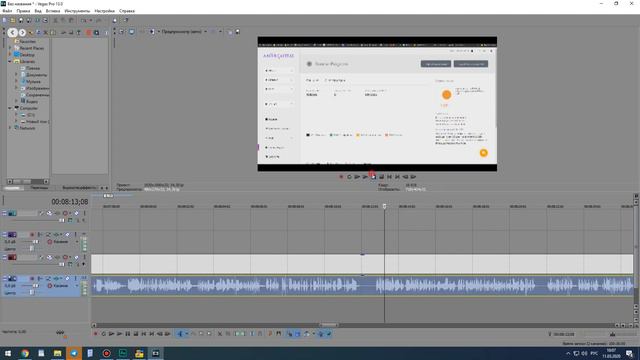Arm the selected audio track for record
This screenshot has height=360, width=640.
click(32, 279)
